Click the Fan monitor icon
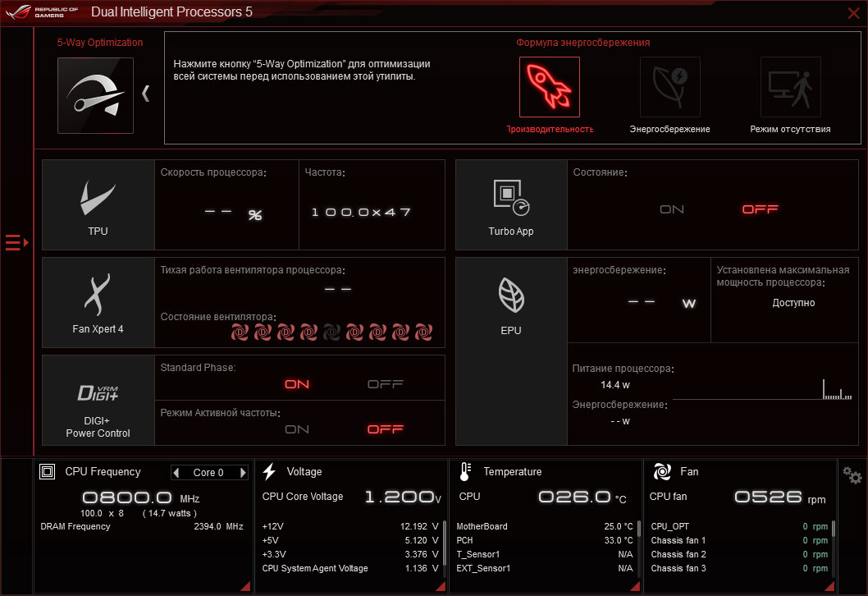 [x=662, y=472]
